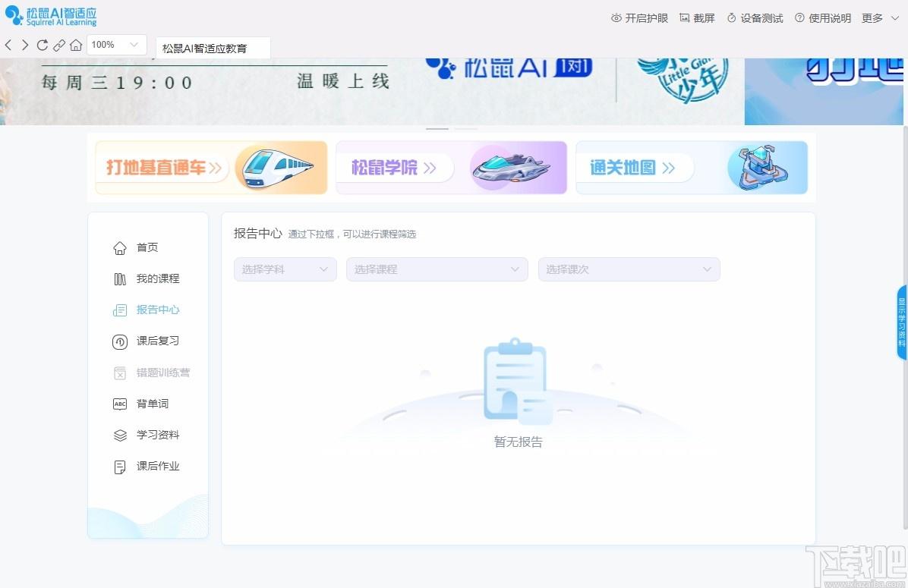Click the 截屏 screenshot button
This screenshot has height=588, width=908.
[697, 18]
